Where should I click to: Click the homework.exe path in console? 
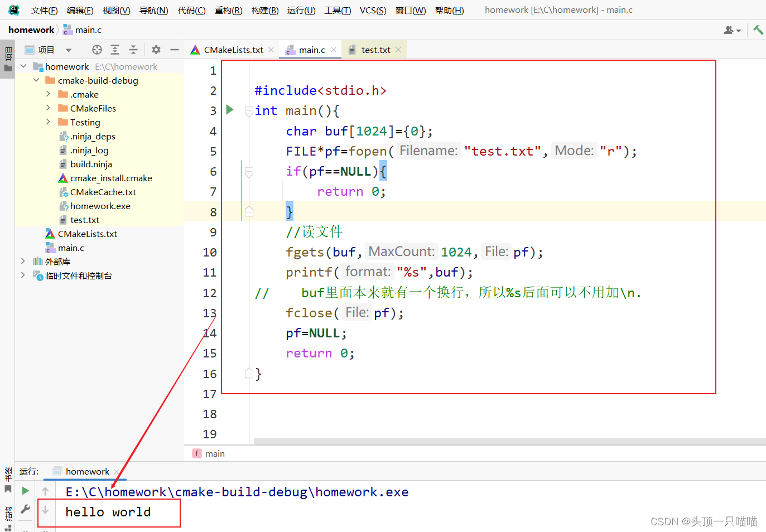237,492
